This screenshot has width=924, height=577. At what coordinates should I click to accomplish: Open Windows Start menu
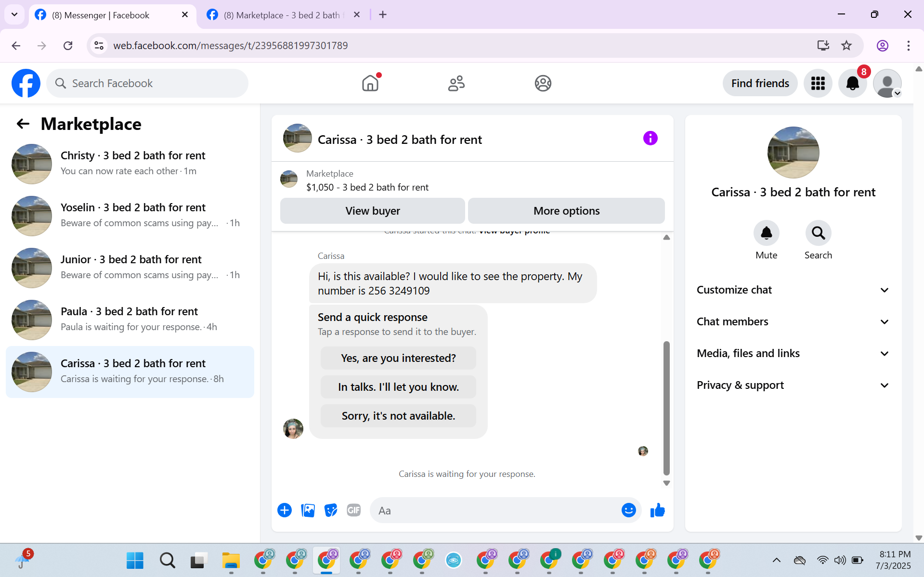135,560
